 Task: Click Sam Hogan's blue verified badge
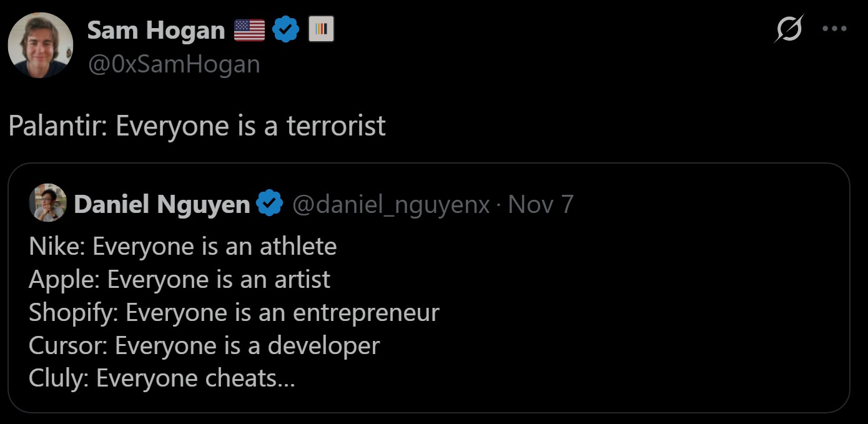click(286, 30)
